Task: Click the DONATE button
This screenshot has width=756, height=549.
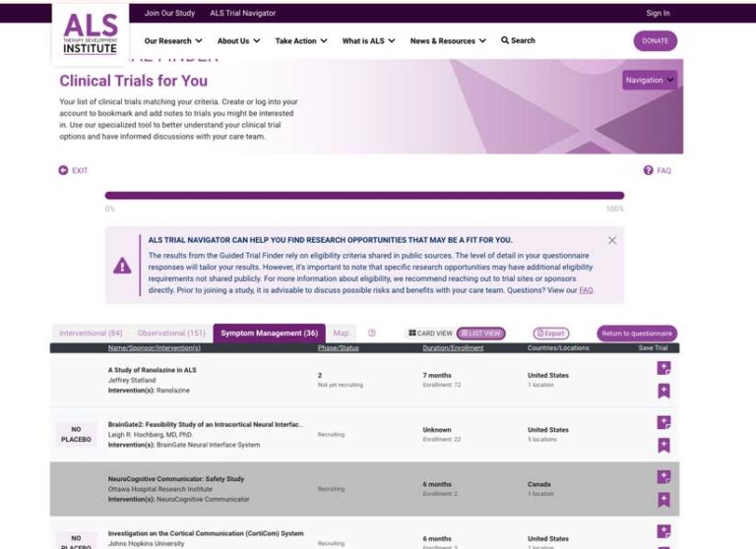Action: click(x=655, y=41)
